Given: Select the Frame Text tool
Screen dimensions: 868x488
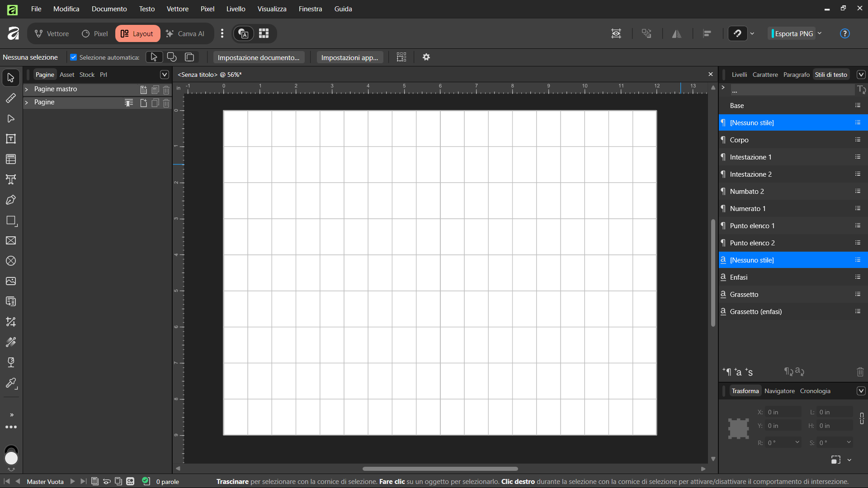Looking at the screenshot, I should 11,139.
